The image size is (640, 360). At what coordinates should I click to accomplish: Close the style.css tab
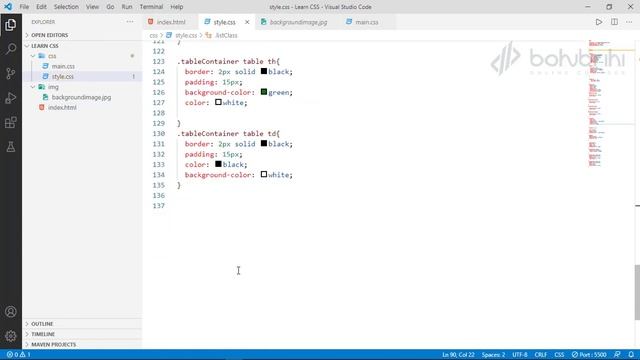pos(247,22)
